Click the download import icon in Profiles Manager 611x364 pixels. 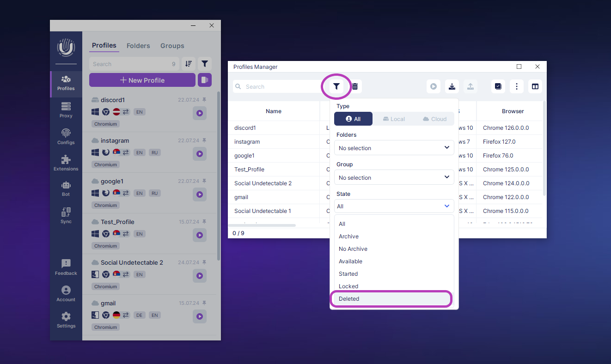pos(452,86)
